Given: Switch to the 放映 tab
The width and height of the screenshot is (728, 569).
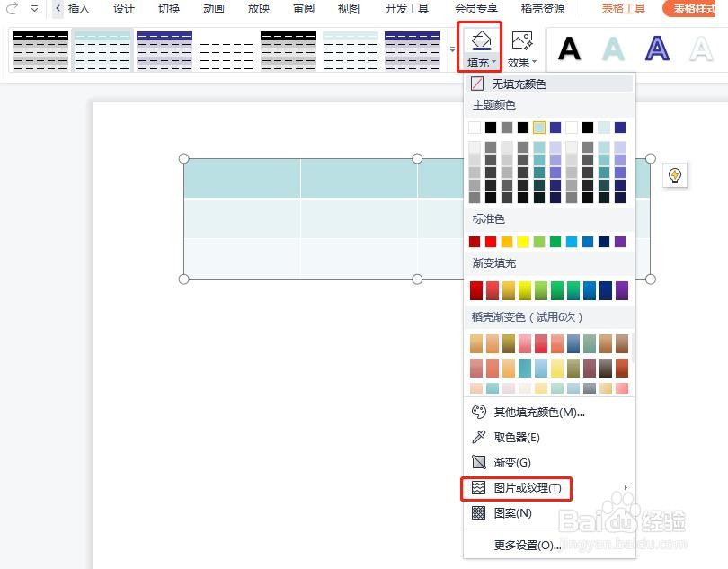Looking at the screenshot, I should tap(259, 8).
